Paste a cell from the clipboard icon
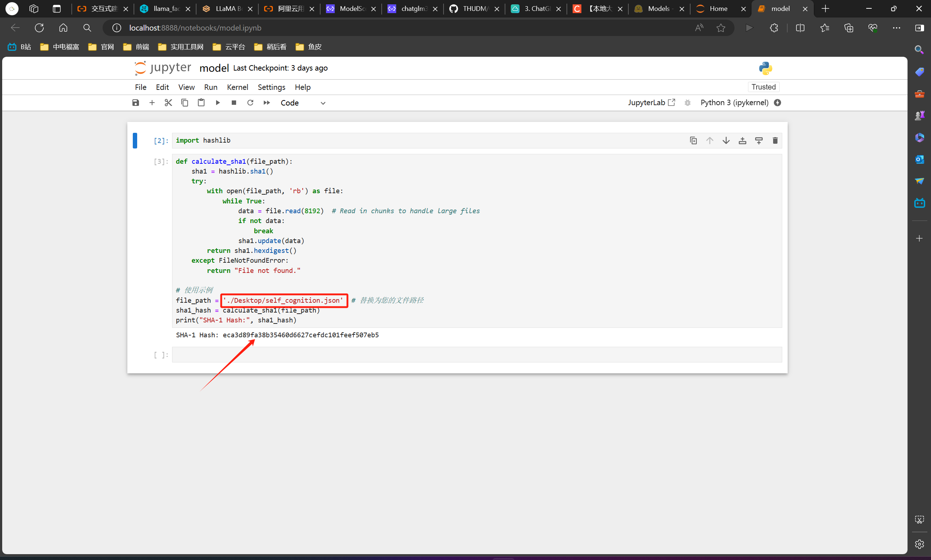Image resolution: width=931 pixels, height=560 pixels. pyautogui.click(x=201, y=103)
